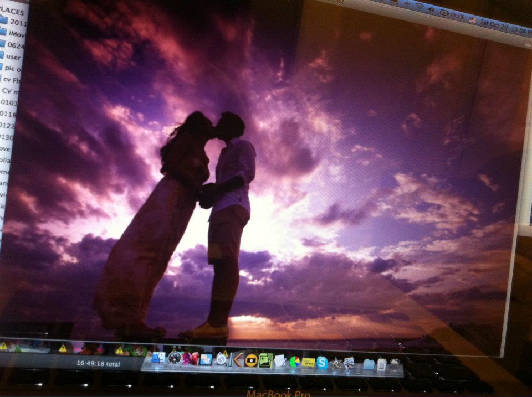Screen dimensions: 532x397
Task: Open Finder from the dock
Action: pos(158,358)
